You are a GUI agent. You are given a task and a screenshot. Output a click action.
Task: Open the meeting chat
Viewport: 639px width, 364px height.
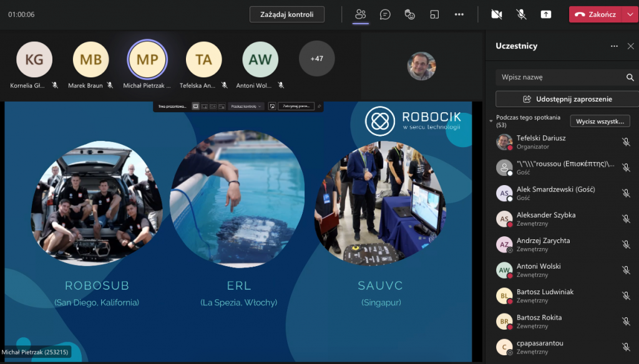click(385, 14)
